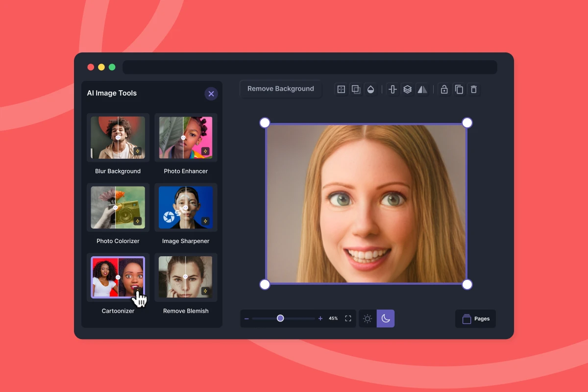This screenshot has height=392, width=588.
Task: Click the lightning badge on Blur Background
Action: [x=138, y=151]
